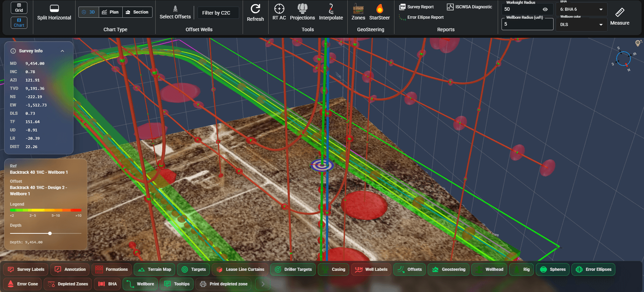This screenshot has width=644, height=292.
Task: Toggle Survey Labels layer
Action: 26,269
